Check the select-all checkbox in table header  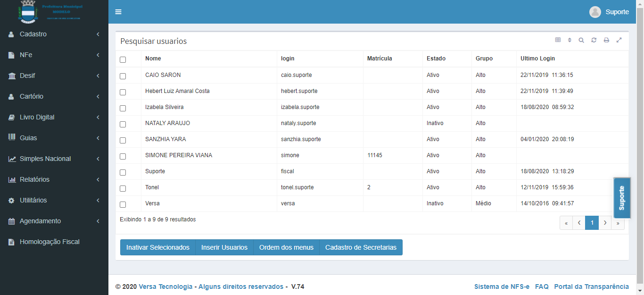pos(123,59)
